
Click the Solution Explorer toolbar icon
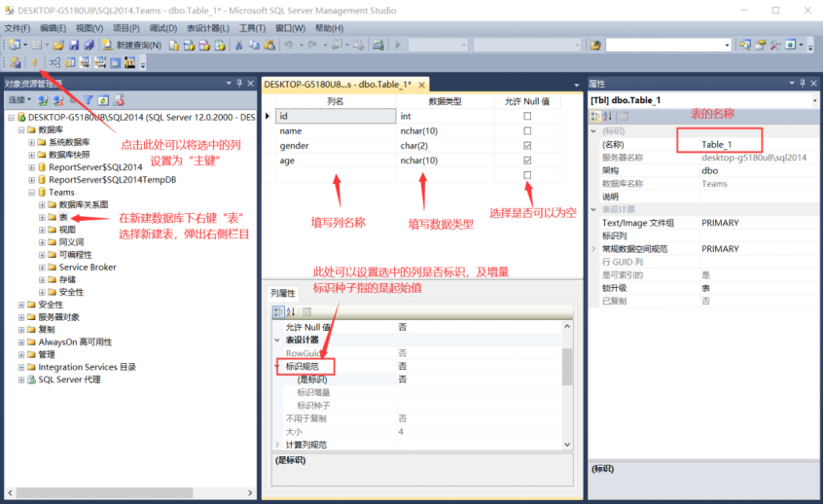(x=744, y=45)
